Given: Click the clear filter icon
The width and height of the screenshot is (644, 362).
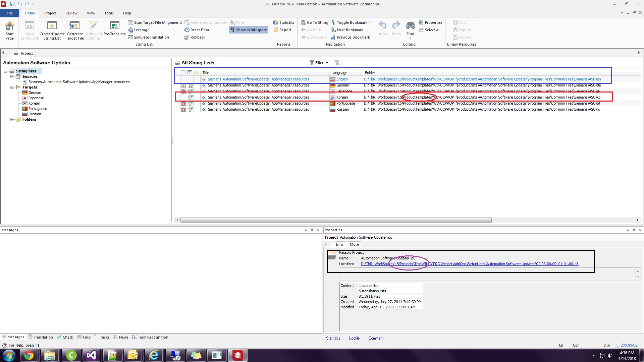Looking at the screenshot, I should tap(337, 63).
